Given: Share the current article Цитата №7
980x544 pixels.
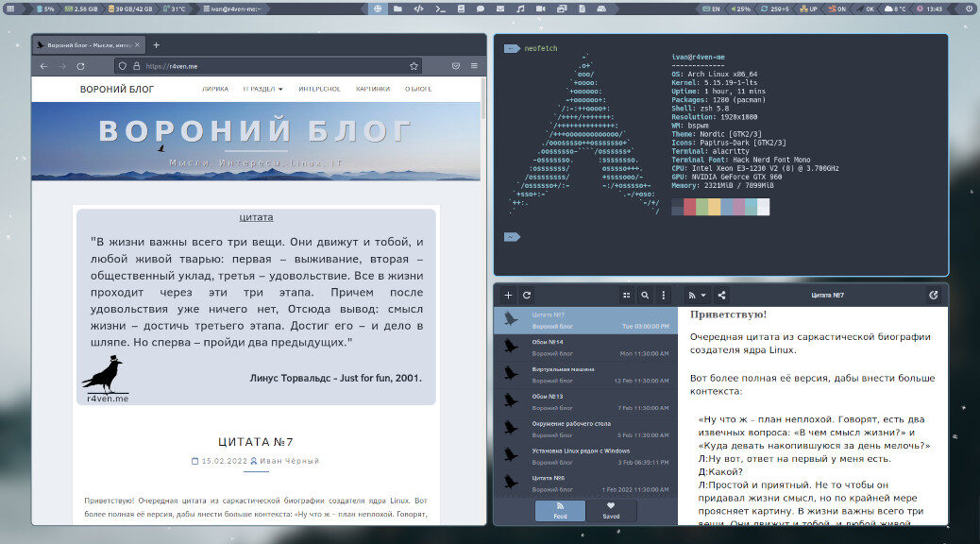Looking at the screenshot, I should pyautogui.click(x=722, y=295).
